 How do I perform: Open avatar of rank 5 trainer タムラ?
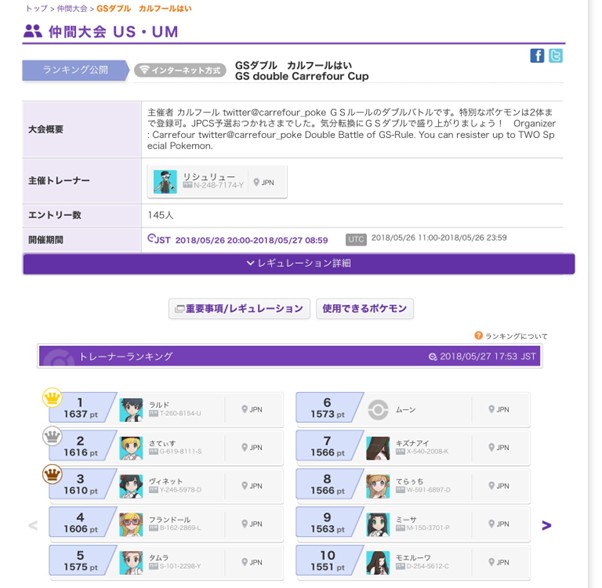click(131, 563)
